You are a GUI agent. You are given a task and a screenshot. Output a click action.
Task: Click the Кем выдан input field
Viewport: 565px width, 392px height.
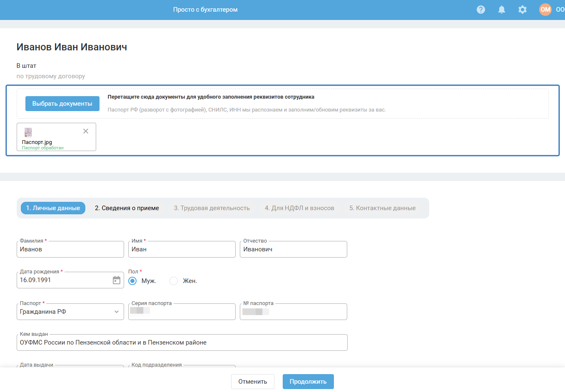pos(182,342)
